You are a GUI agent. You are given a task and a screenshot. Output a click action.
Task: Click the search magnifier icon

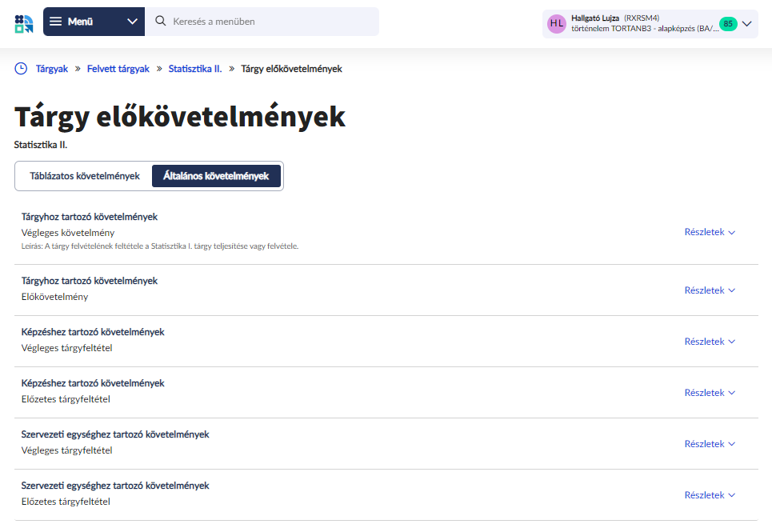click(x=161, y=21)
